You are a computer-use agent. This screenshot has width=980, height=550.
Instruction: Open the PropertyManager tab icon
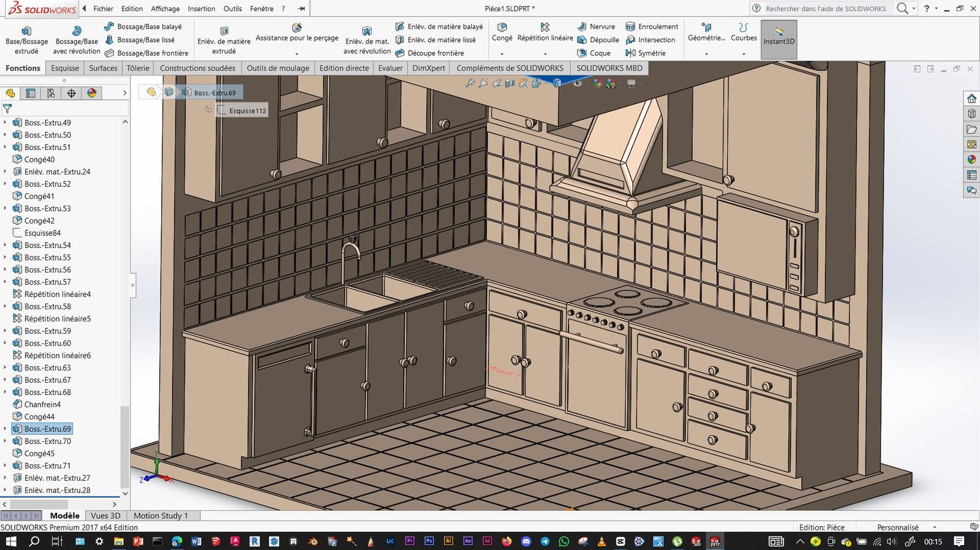tap(31, 93)
